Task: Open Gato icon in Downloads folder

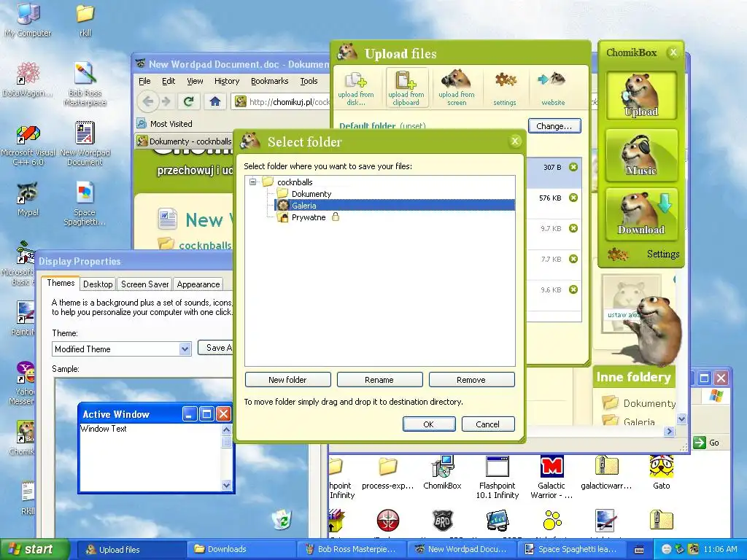Action: coord(661,472)
